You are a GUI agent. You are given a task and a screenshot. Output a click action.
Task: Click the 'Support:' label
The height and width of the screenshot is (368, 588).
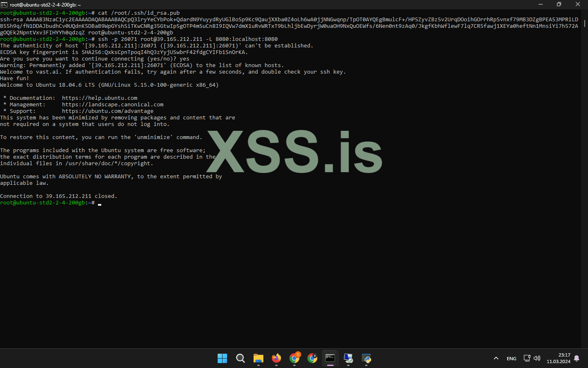[x=22, y=111]
